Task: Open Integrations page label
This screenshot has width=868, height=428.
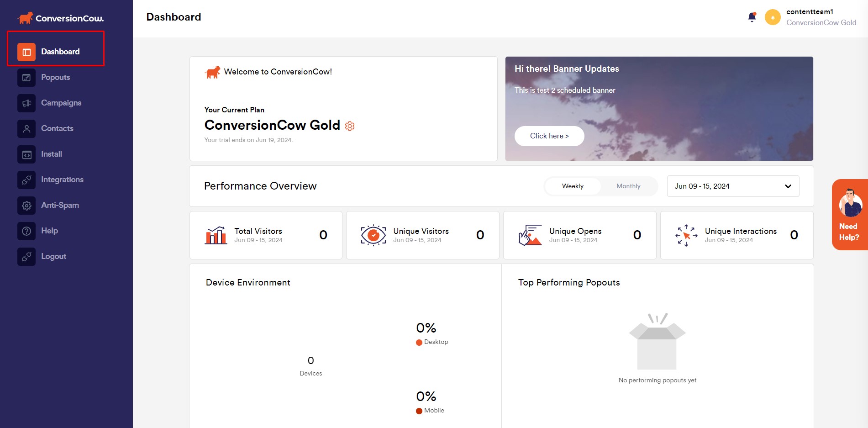Action: 62,180
